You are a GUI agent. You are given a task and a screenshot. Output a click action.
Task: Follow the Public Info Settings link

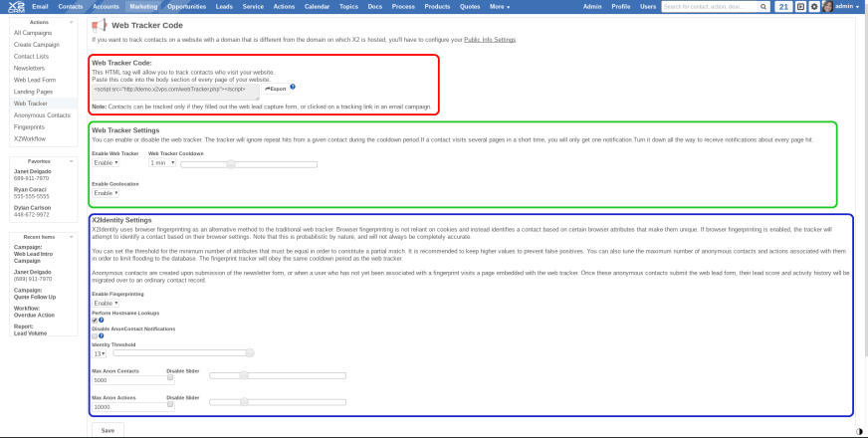(x=490, y=40)
